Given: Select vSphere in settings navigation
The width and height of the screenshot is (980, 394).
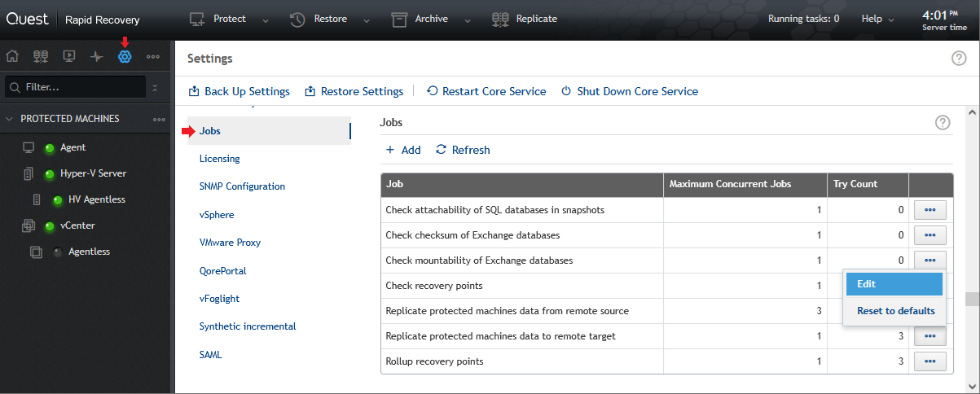Looking at the screenshot, I should 217,215.
